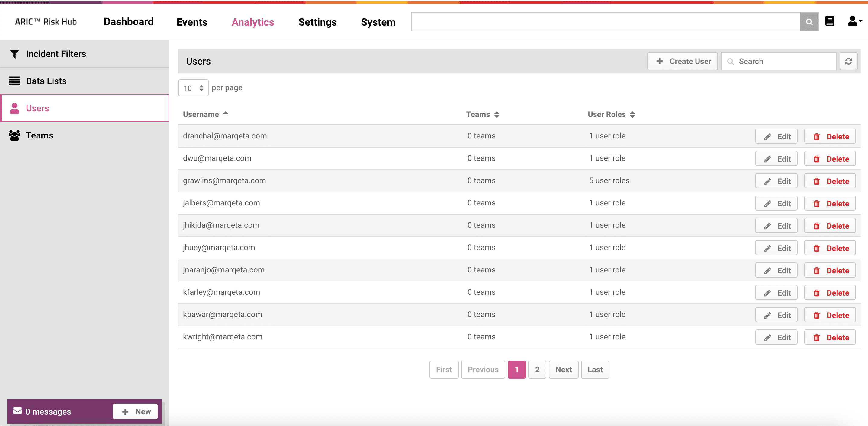This screenshot has width=868, height=426.
Task: Click the Next page button
Action: 563,370
